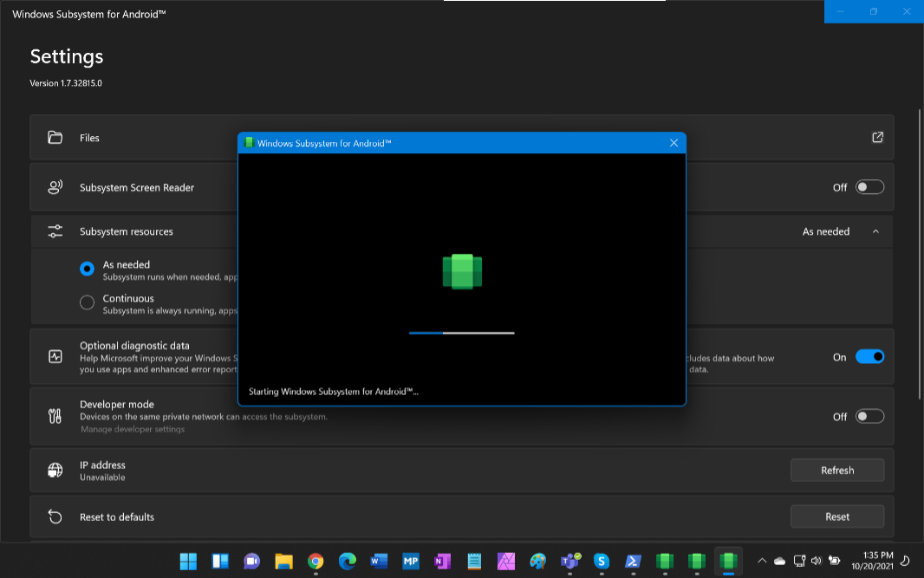Click the Reset button
Image resolution: width=924 pixels, height=578 pixels.
836,517
